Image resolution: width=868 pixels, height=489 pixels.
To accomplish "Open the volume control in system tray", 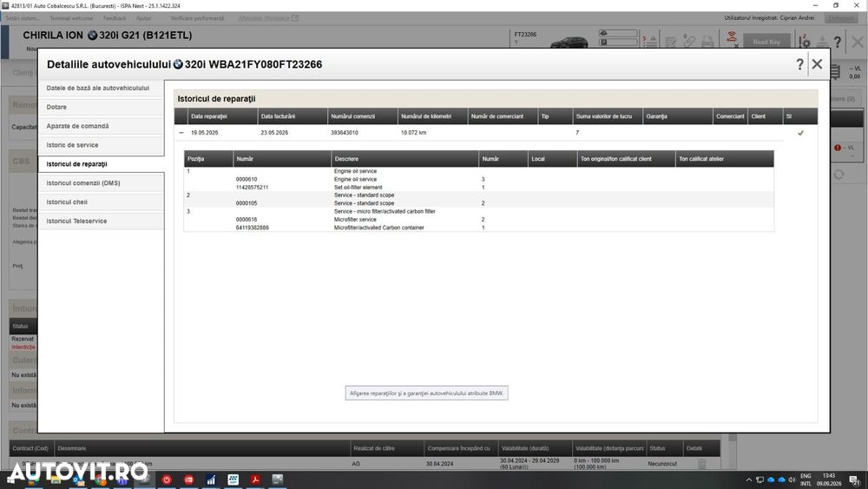I will pyautogui.click(x=792, y=480).
